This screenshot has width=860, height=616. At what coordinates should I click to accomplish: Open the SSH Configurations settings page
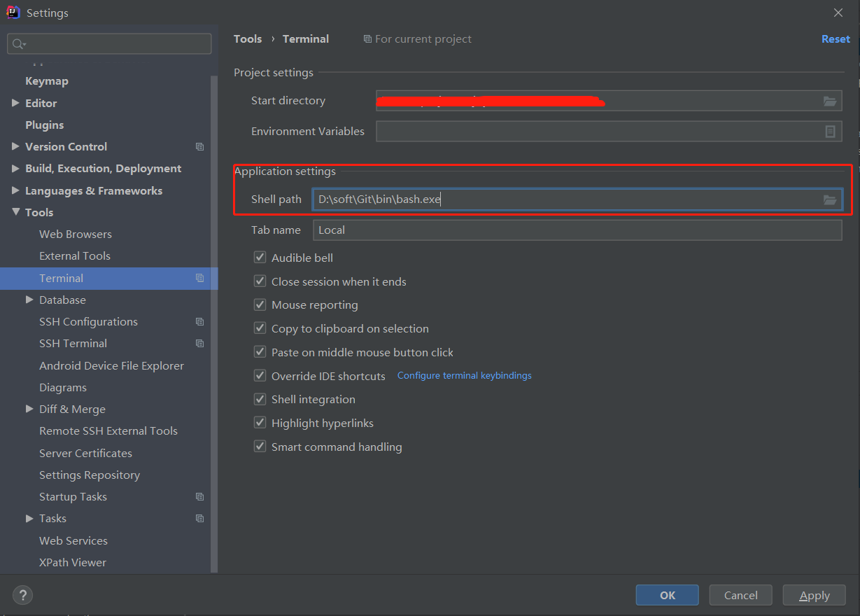(x=87, y=321)
